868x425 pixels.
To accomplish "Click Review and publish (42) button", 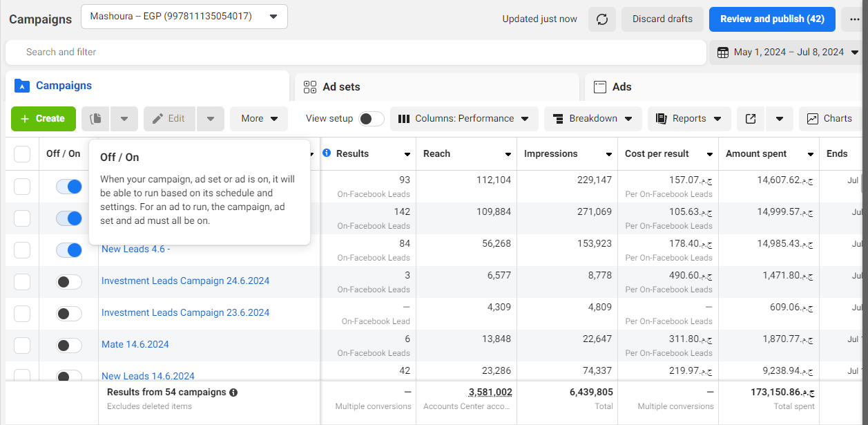I will point(771,19).
